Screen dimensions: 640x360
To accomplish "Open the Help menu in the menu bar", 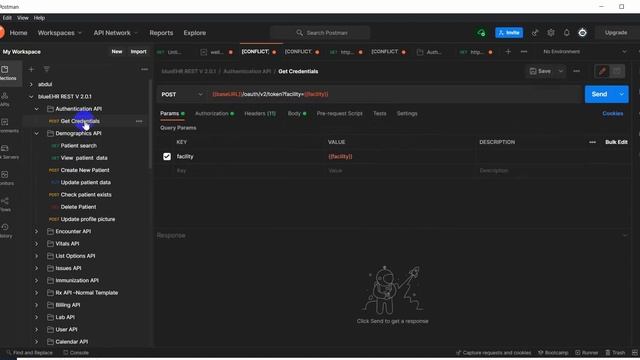I will [39, 18].
